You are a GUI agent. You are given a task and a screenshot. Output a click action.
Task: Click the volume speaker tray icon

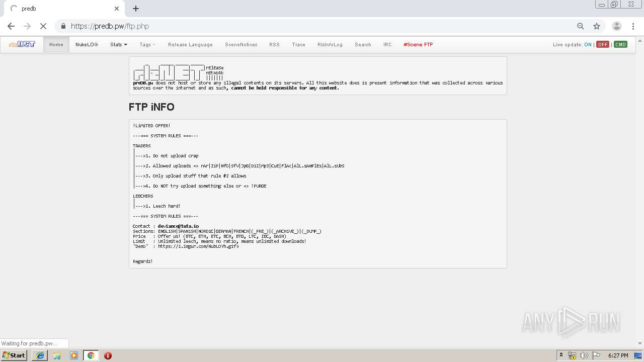[584, 355]
